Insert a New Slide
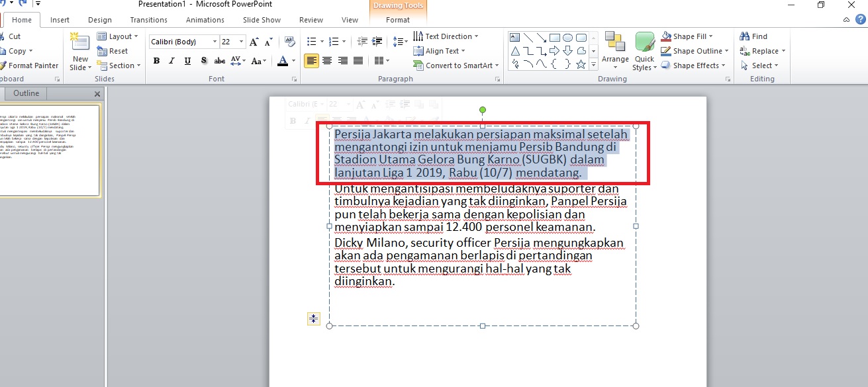 tap(80, 52)
